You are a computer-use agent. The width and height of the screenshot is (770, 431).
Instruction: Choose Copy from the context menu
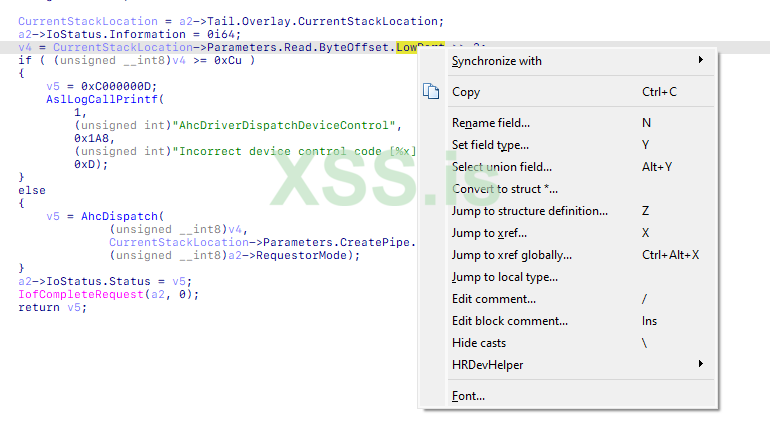tap(466, 92)
